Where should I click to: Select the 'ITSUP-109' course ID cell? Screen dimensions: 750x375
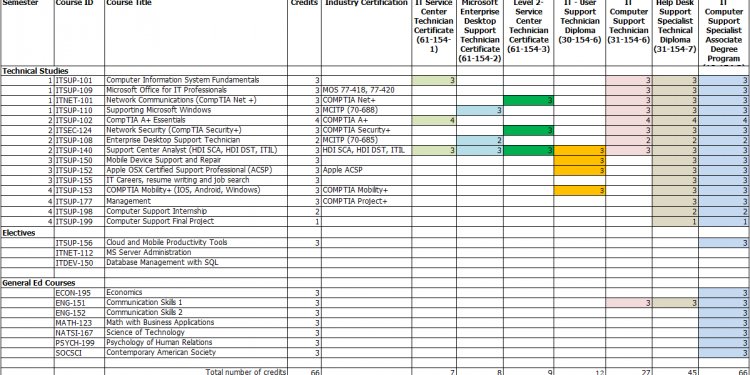tap(79, 90)
